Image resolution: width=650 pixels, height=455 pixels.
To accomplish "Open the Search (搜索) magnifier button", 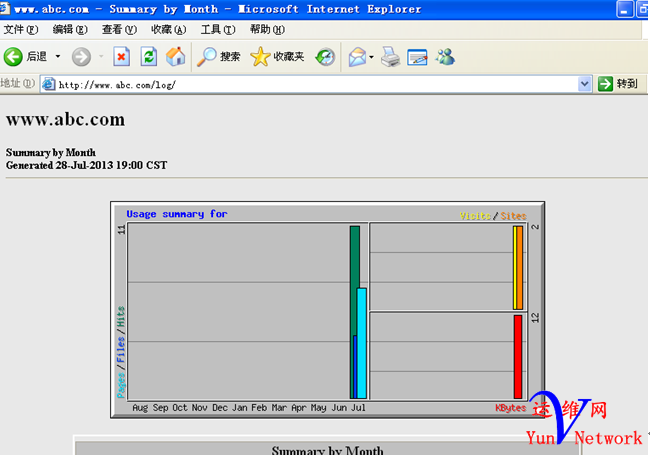I will click(x=218, y=57).
